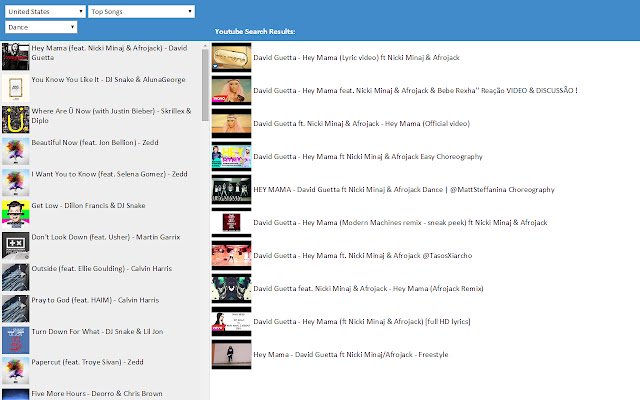Play result Modern Machines remix sneak peek
The image size is (640, 400).
[400, 222]
